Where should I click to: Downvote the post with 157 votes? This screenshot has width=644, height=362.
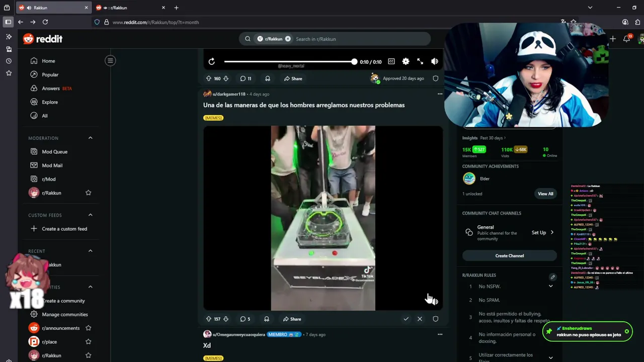(x=226, y=319)
